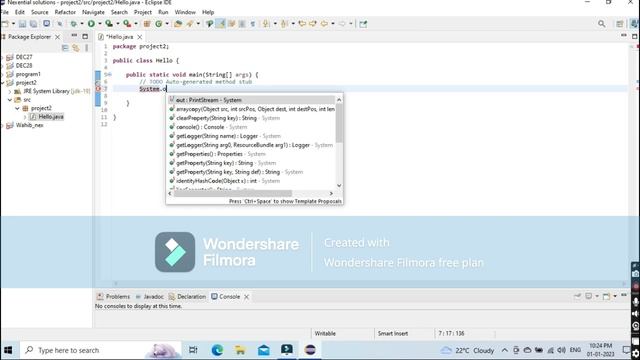
Task: Open Back navigation history dropdown arrow
Action: [x=333, y=24]
